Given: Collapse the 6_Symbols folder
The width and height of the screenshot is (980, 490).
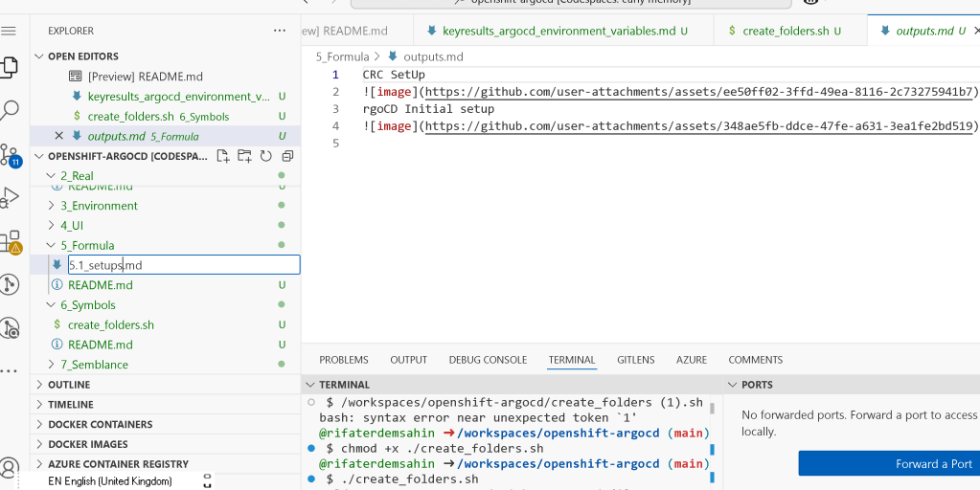Looking at the screenshot, I should pos(53,304).
